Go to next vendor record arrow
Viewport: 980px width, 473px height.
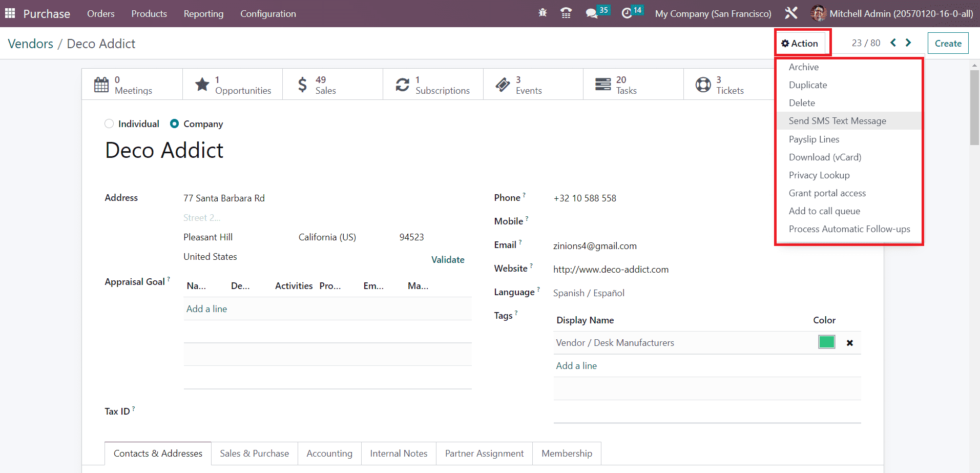[908, 43]
